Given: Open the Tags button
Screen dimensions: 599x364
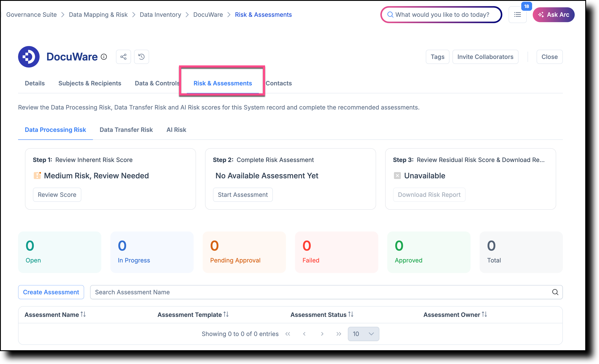Looking at the screenshot, I should (438, 57).
